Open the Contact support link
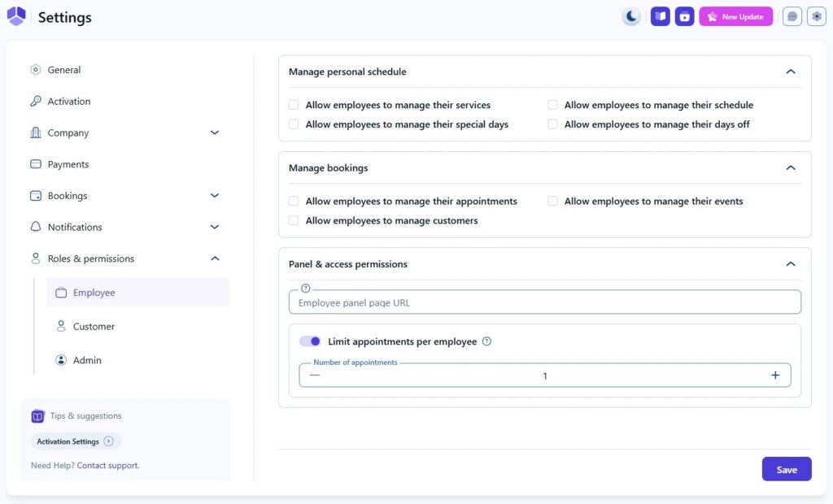Viewport: 833px width, 504px height. coord(108,466)
